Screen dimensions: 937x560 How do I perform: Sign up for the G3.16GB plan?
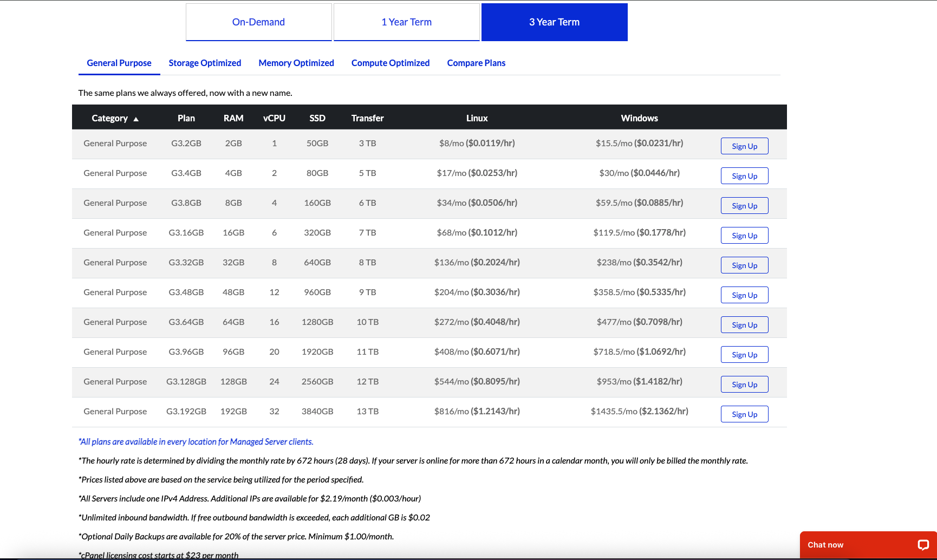(x=744, y=235)
